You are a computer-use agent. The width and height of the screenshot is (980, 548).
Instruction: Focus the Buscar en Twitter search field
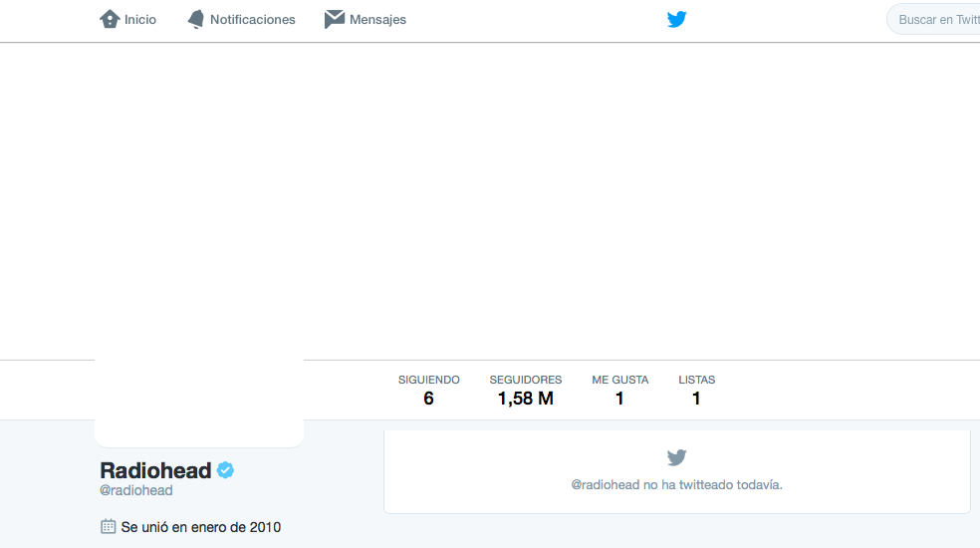pos(936,19)
